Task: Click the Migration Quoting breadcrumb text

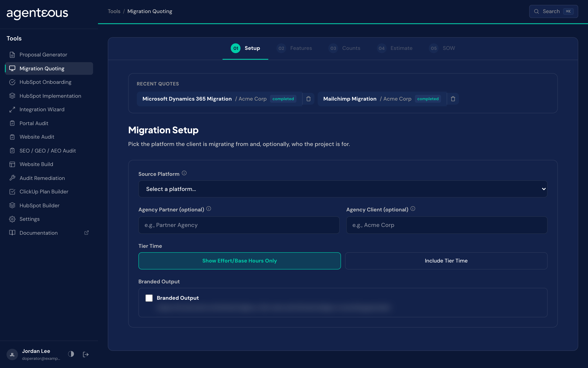Action: click(x=150, y=11)
